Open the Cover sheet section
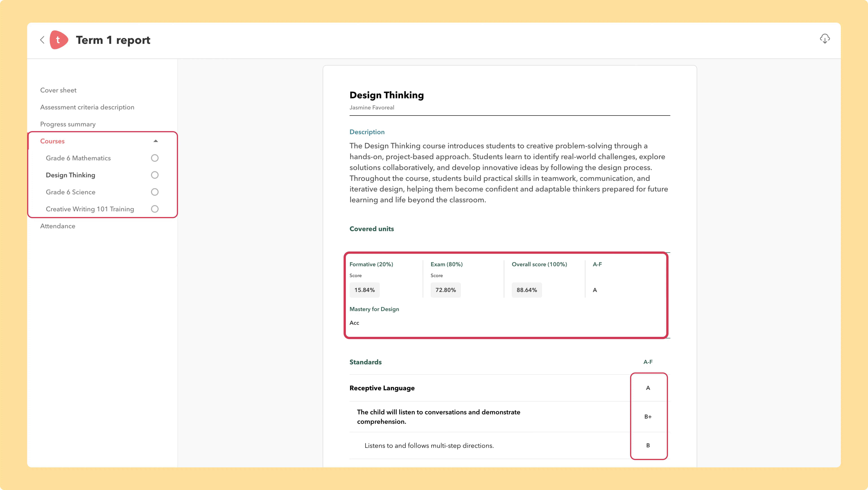 coord(58,90)
